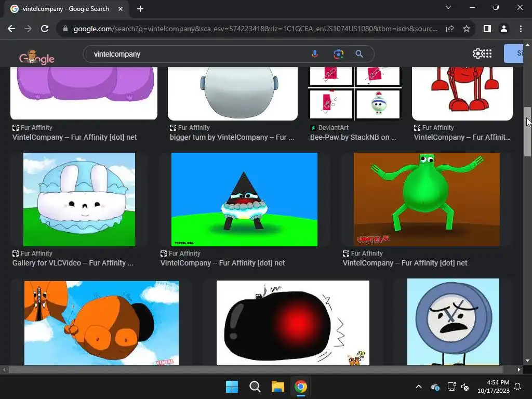The height and width of the screenshot is (399, 532).
Task: Click Fur Affinity label above Gallery for VLCVideo
Action: click(x=36, y=254)
